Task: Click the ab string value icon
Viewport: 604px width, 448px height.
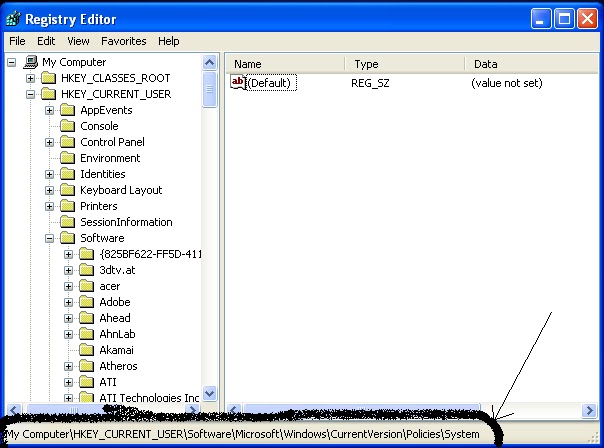Action: point(238,82)
